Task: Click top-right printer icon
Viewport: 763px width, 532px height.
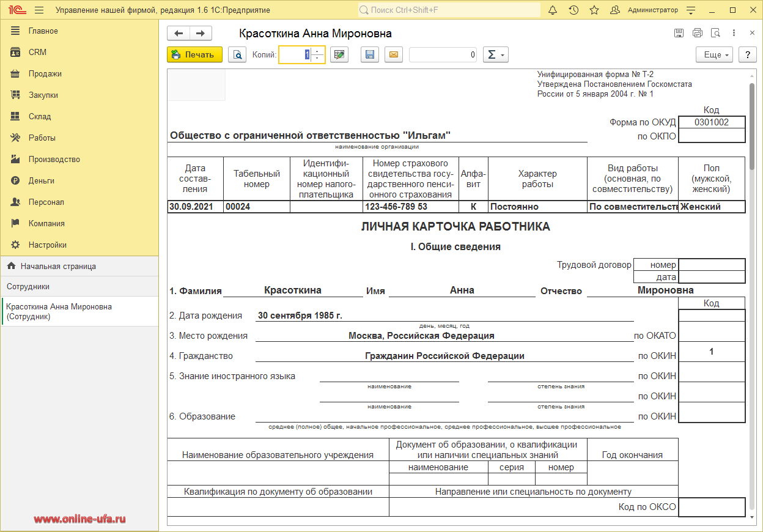Action: (698, 33)
